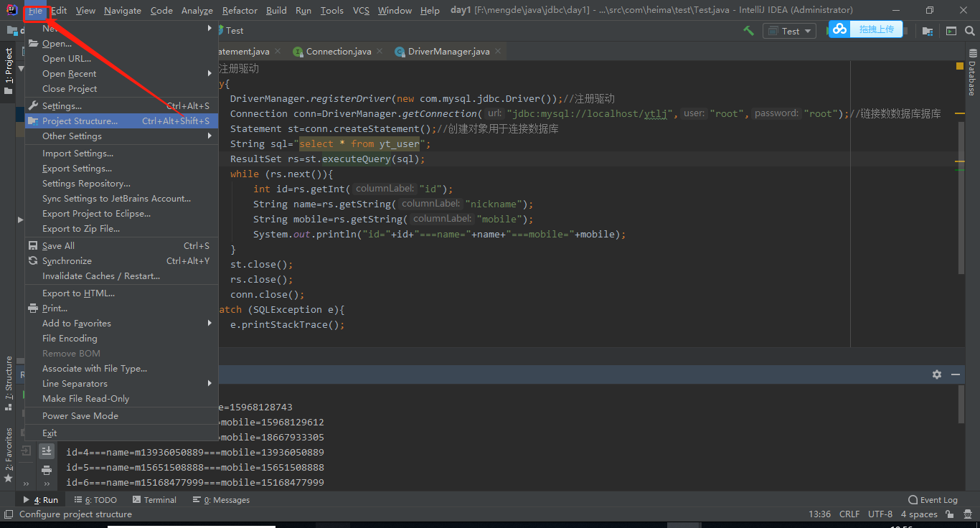Open the Terminal tool tab
Image resolution: width=980 pixels, height=528 pixels.
pyautogui.click(x=154, y=500)
